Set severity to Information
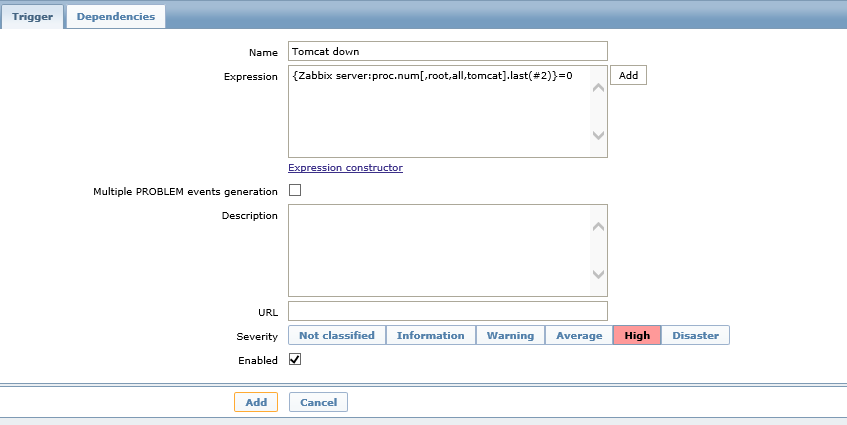Screen dimensions: 847x425 point(431,335)
